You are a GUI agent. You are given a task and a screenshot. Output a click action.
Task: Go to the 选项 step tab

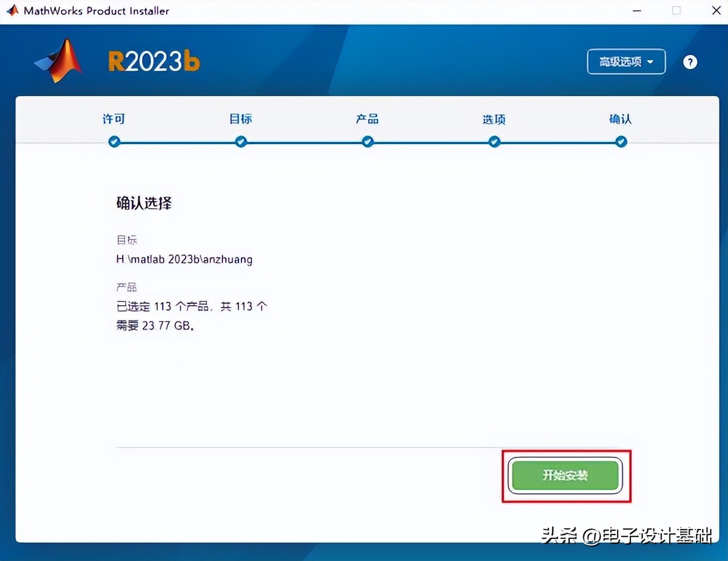point(494,119)
